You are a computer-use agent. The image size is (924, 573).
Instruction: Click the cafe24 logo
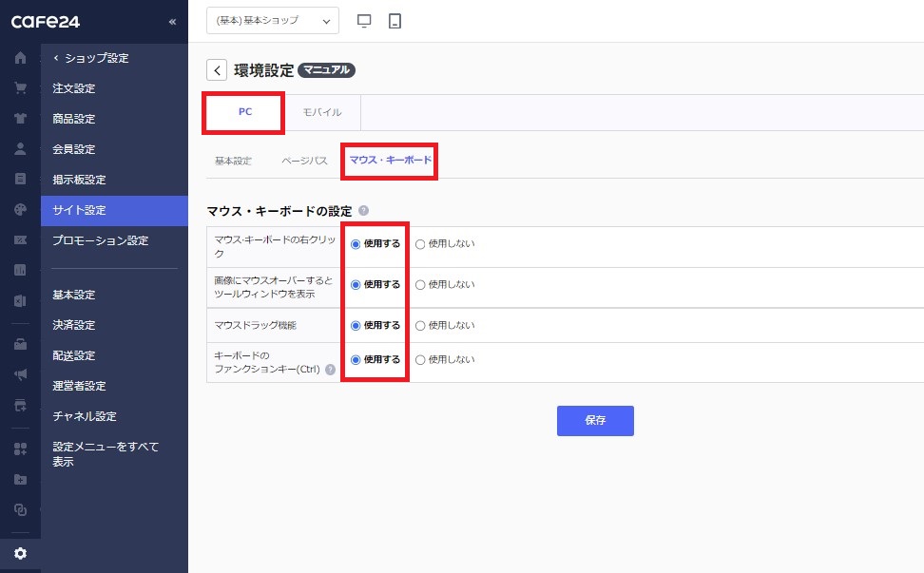click(x=46, y=22)
